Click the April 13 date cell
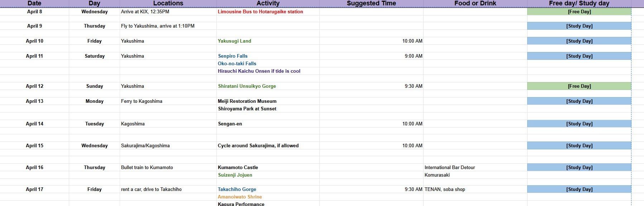This screenshot has height=206, width=644. [34, 101]
